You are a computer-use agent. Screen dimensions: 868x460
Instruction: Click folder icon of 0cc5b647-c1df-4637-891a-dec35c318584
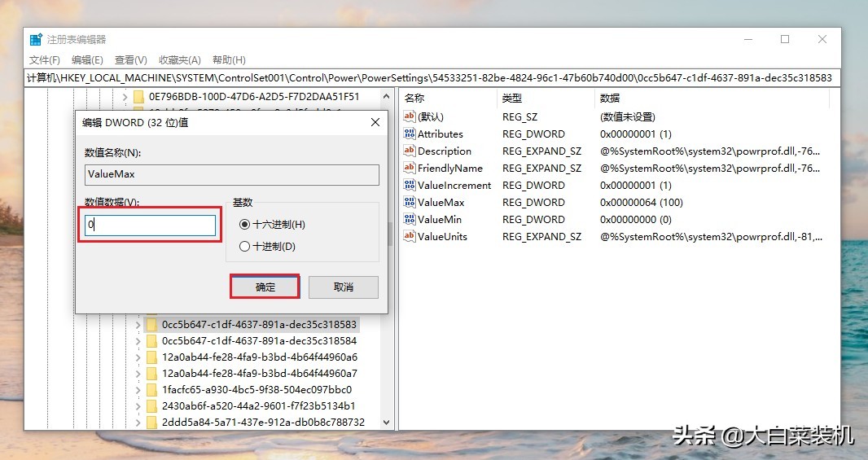[151, 341]
